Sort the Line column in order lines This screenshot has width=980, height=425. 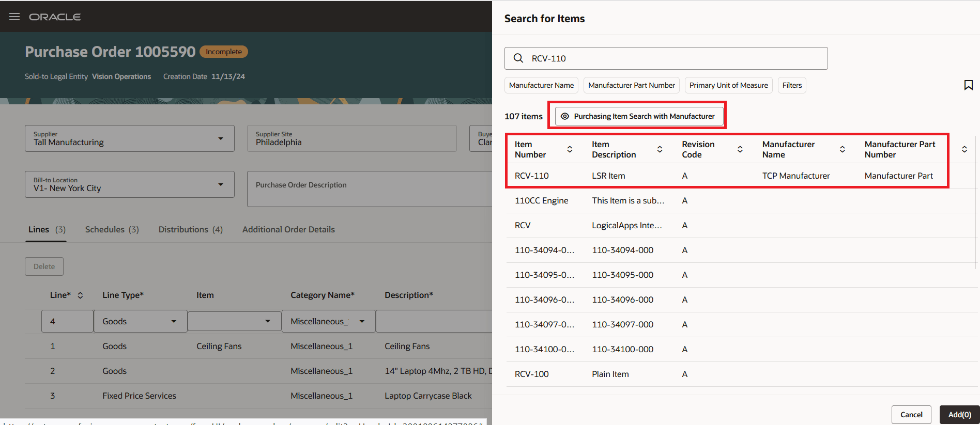click(80, 295)
